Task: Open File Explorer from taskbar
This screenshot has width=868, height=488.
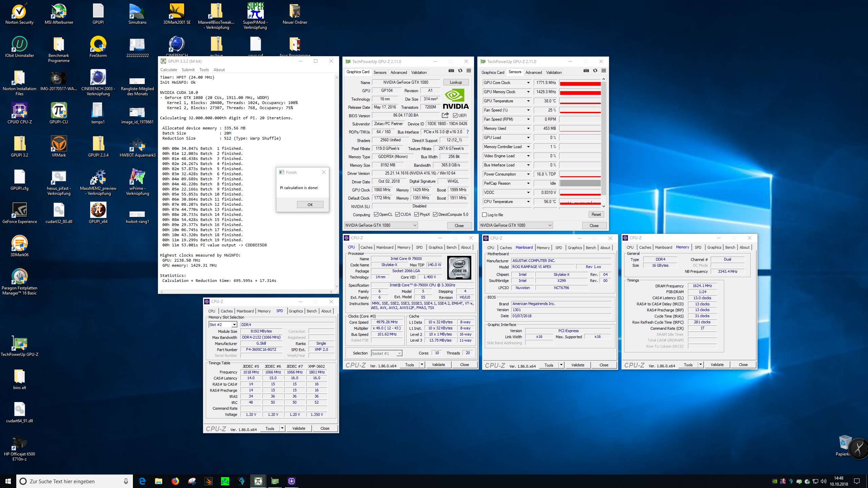Action: 158,481
